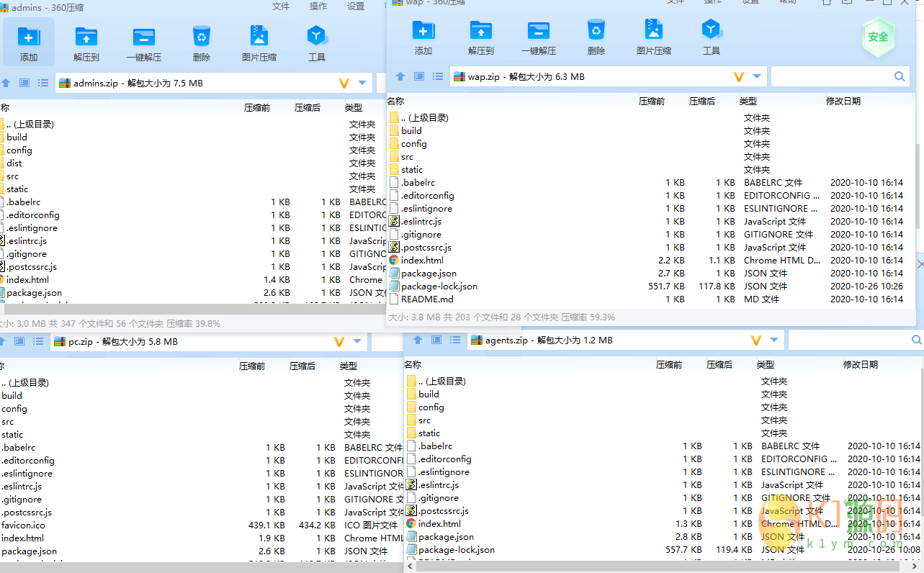
Task: Sort wap window by 压缩前 column
Action: pos(652,101)
